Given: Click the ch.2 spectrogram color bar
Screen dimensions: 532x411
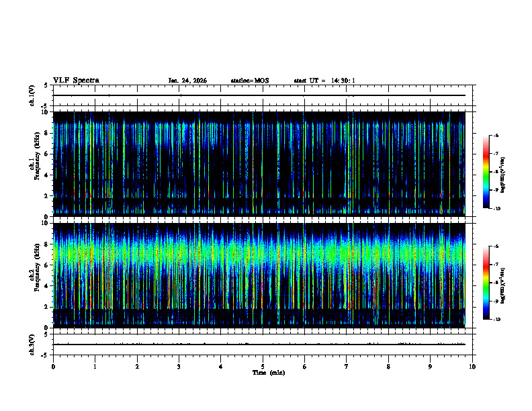Looking at the screenshot, I should click(x=486, y=283).
